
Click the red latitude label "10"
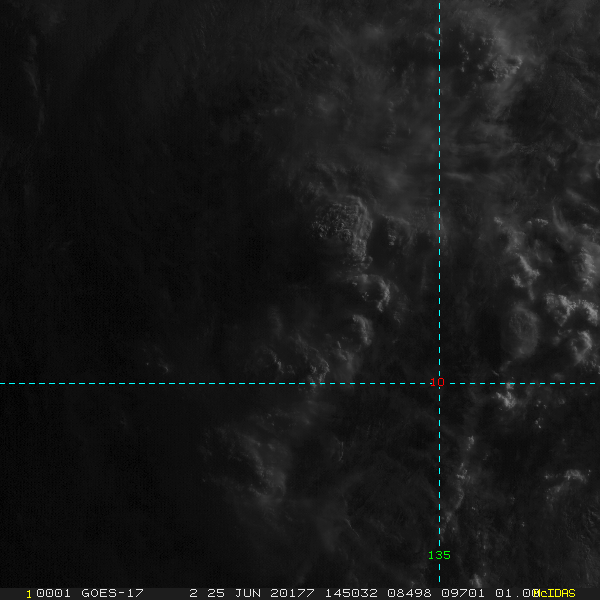[x=437, y=382]
